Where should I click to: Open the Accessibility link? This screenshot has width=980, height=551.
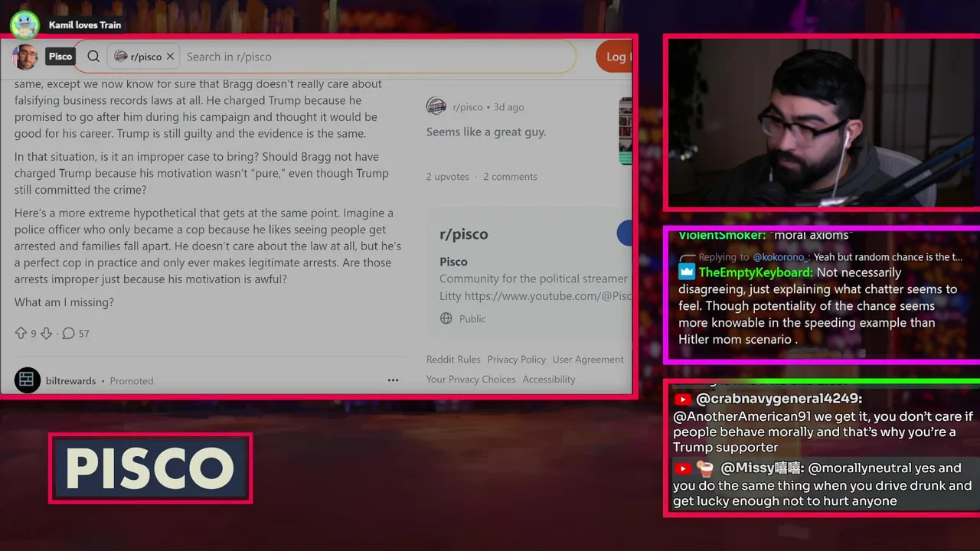[x=549, y=380]
